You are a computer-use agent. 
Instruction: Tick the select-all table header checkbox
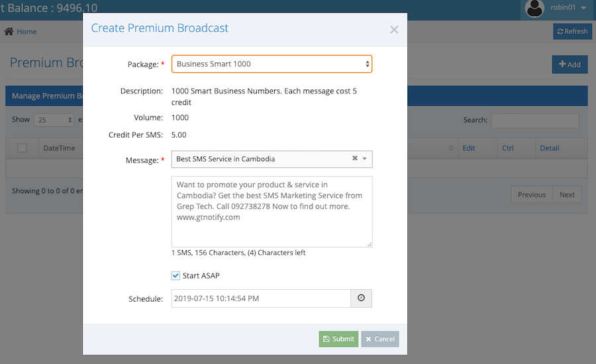[22, 148]
